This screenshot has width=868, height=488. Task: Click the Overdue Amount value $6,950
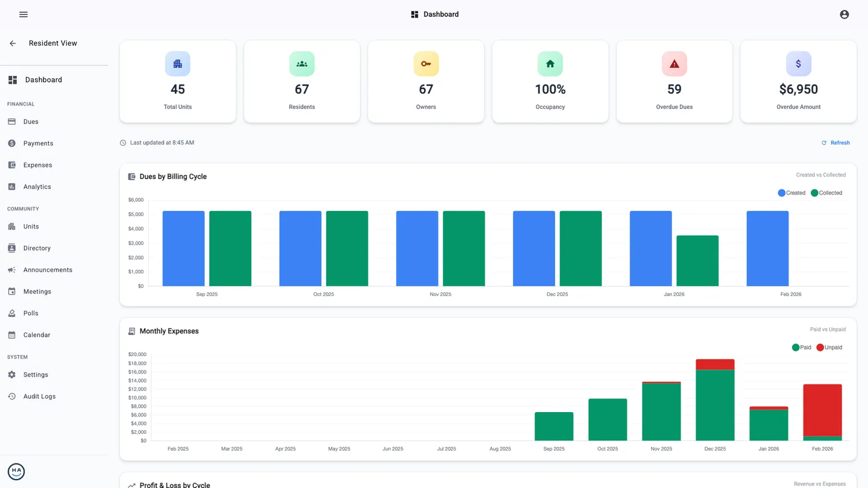coord(799,90)
